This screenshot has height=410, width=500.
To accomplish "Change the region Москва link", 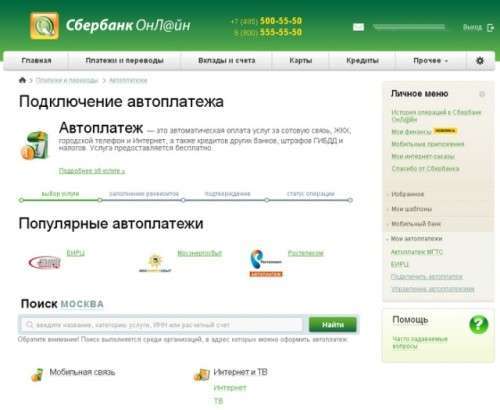I will [82, 304].
